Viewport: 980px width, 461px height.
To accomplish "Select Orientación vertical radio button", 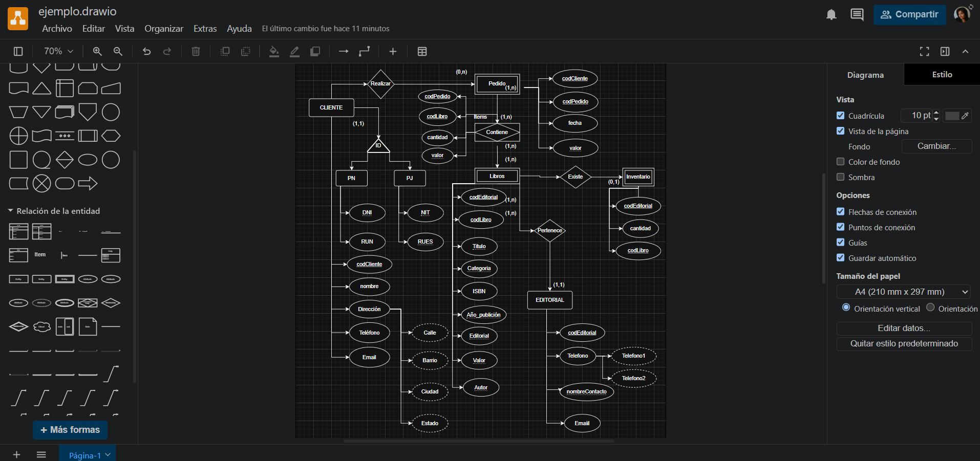I will pos(846,308).
